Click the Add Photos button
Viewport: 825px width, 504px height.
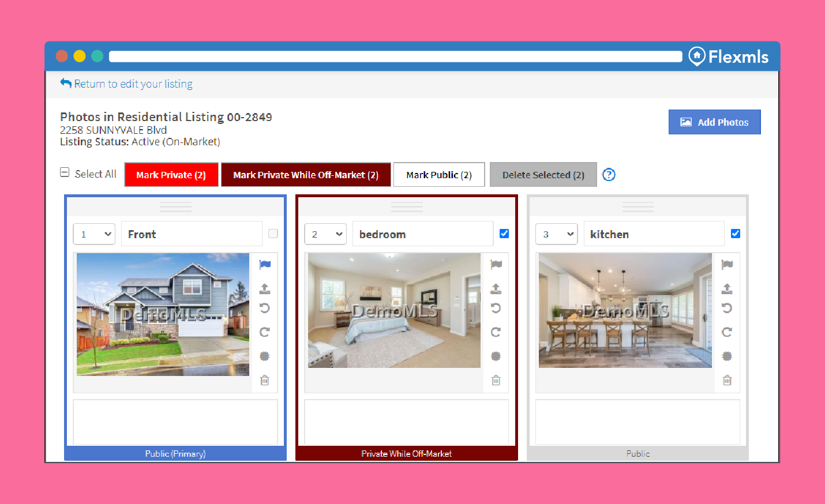[x=715, y=122]
